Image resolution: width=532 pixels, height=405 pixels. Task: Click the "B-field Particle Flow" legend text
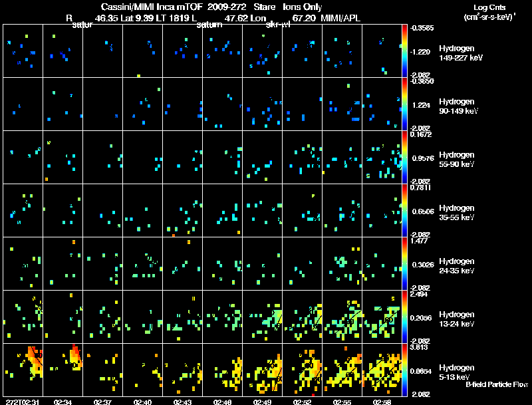tap(497, 384)
